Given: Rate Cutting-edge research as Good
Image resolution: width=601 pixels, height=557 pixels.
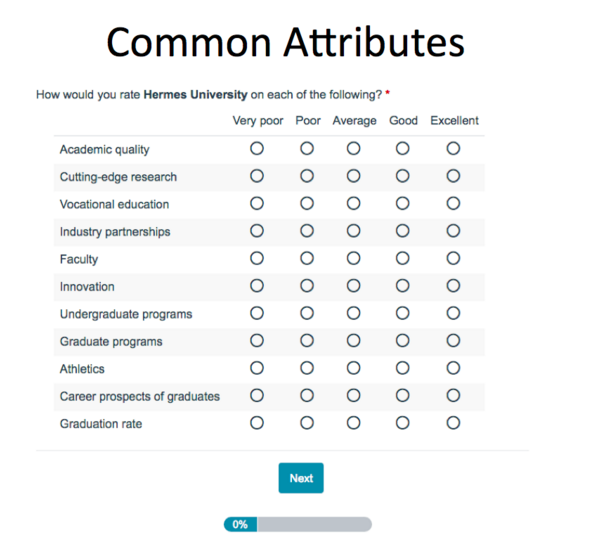Looking at the screenshot, I should tap(402, 176).
